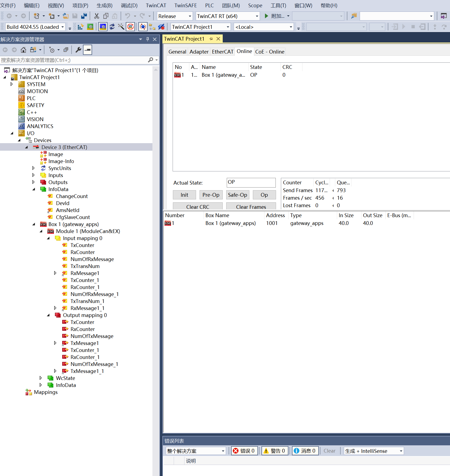Toggle the pin on TwinCAT Project1 tab
Image resolution: width=450 pixels, height=476 pixels.
211,39
